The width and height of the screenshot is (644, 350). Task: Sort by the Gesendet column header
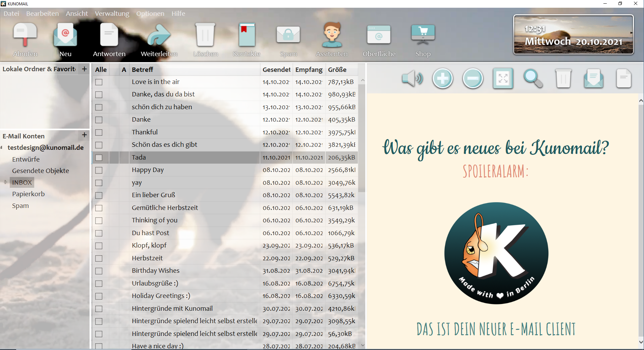[276, 70]
